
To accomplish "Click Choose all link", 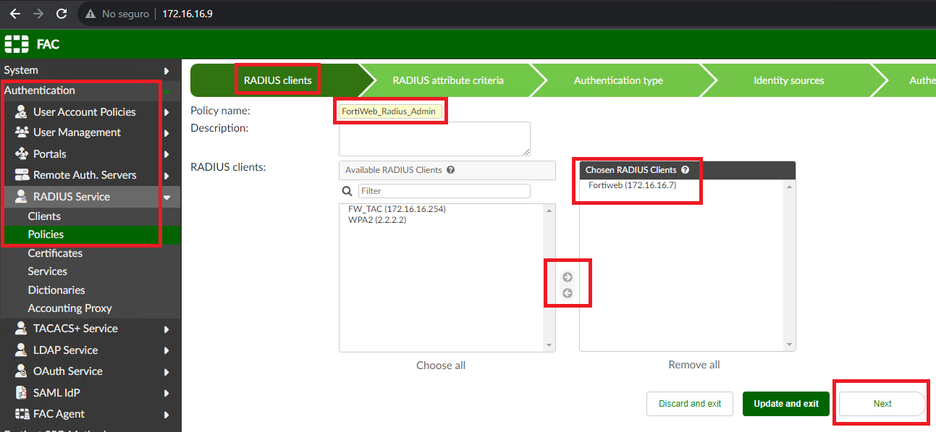I will coord(441,365).
